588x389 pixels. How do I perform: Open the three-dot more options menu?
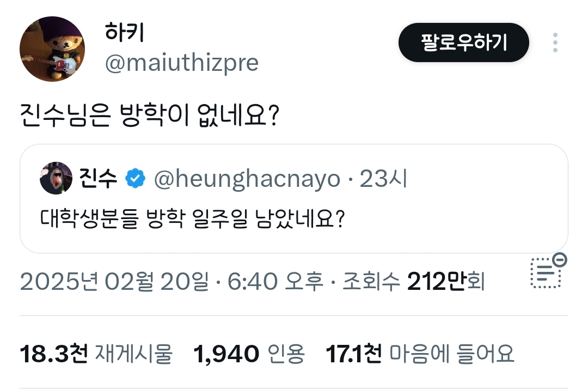coord(555,42)
